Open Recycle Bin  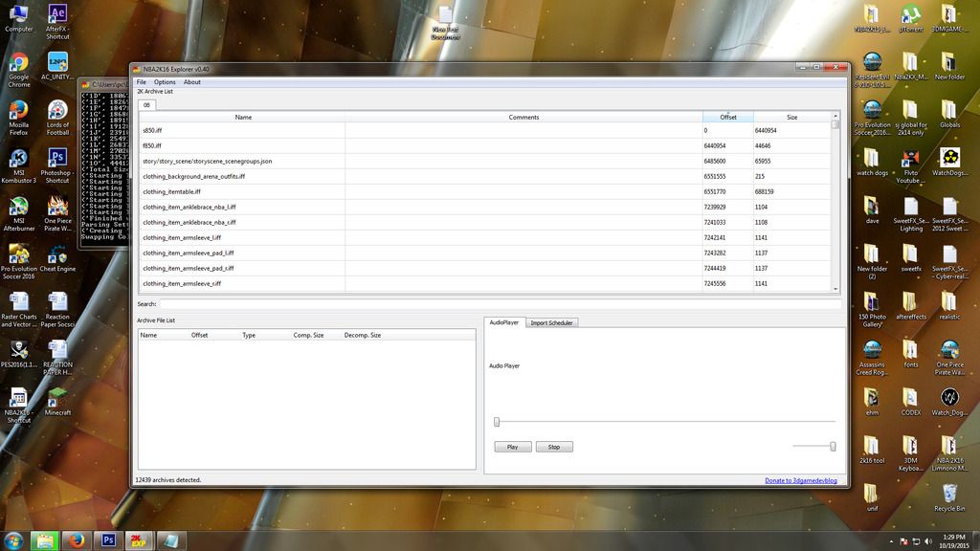pyautogui.click(x=949, y=497)
